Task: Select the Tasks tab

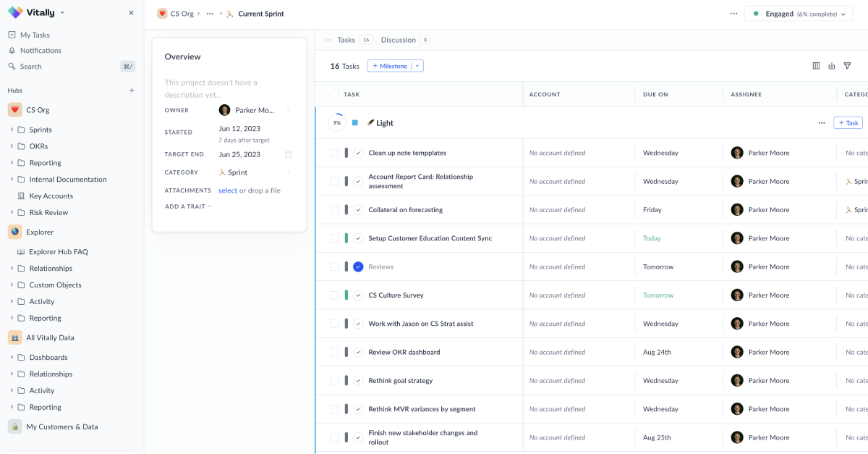Action: click(x=346, y=40)
